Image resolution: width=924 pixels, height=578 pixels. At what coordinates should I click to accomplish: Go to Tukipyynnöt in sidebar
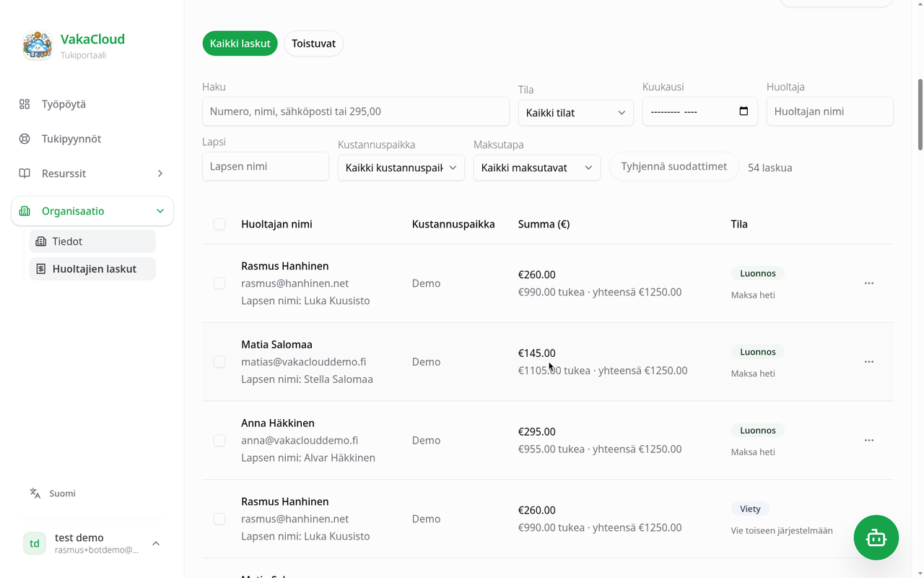[92, 139]
